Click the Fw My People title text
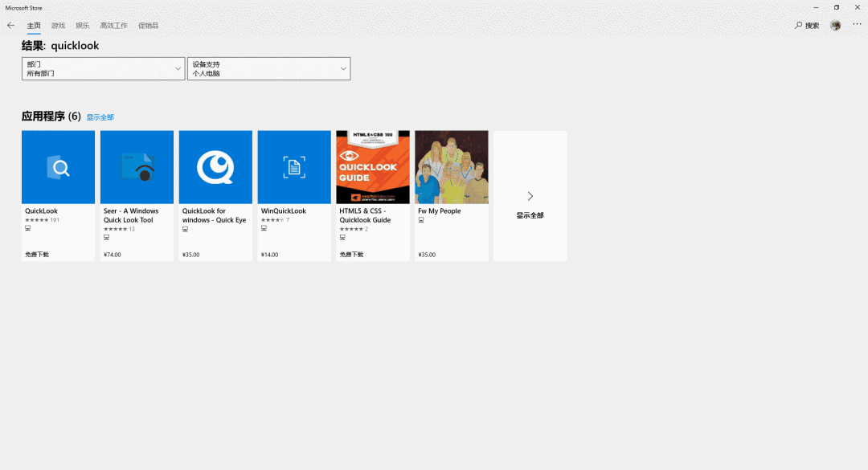 [440, 211]
